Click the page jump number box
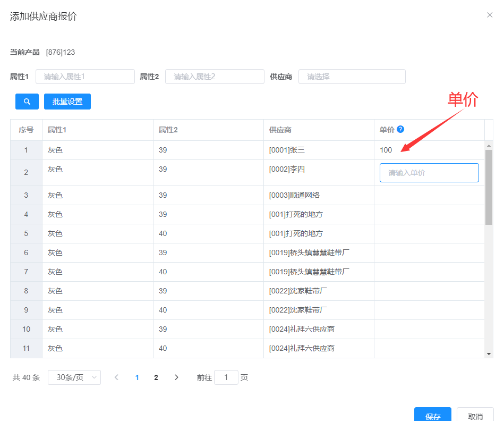The width and height of the screenshot is (504, 421). [x=226, y=377]
